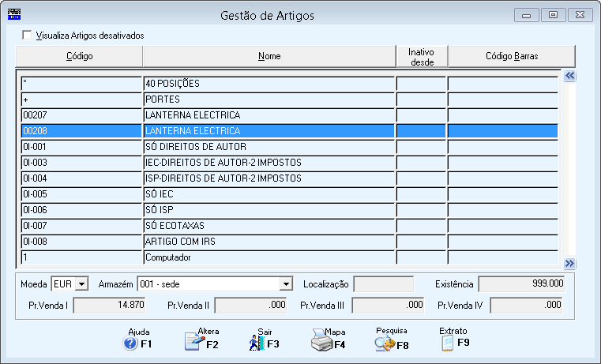The height and width of the screenshot is (364, 601).
Task: Click the Inativo desde column header
Action: 422,57
